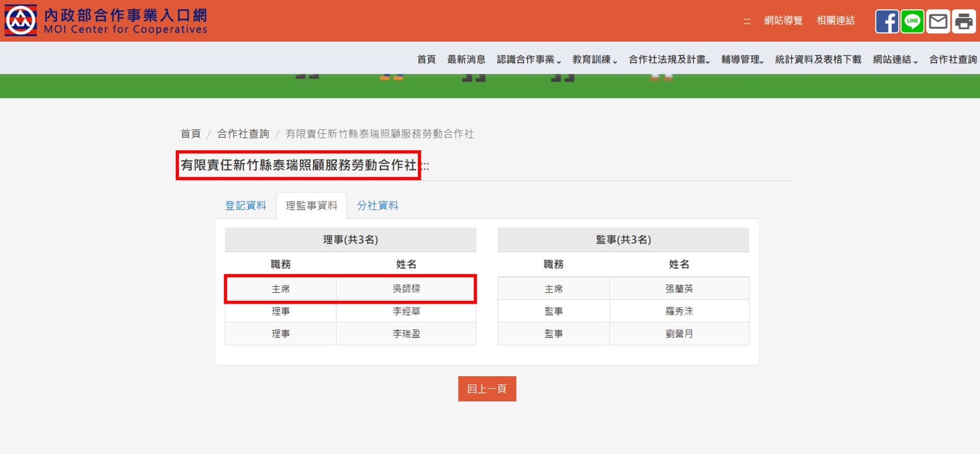Click the 回上一頁 button
The image size is (980, 454).
[487, 389]
